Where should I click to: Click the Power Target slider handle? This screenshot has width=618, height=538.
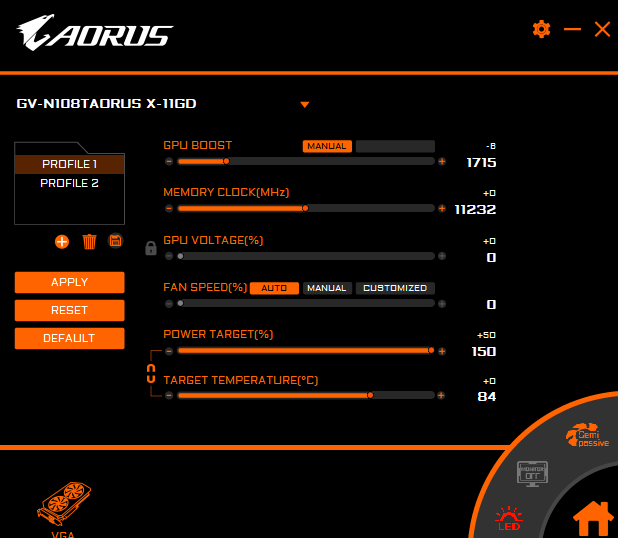coord(431,350)
